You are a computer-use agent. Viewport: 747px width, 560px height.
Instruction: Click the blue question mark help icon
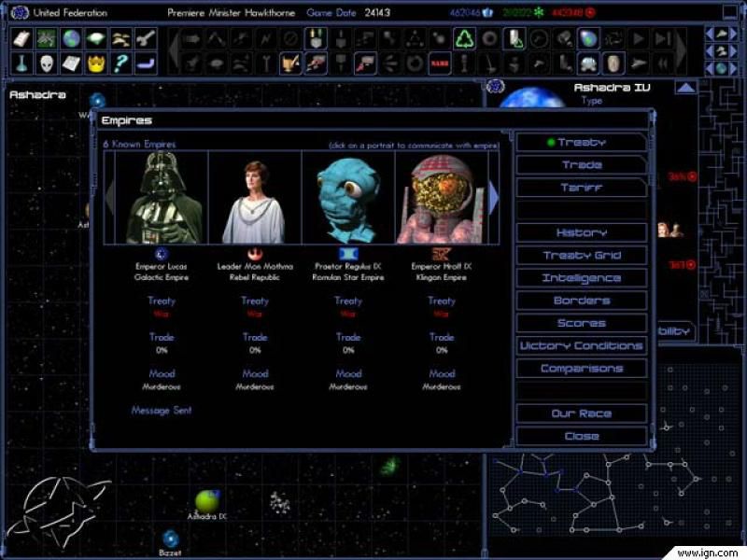120,63
